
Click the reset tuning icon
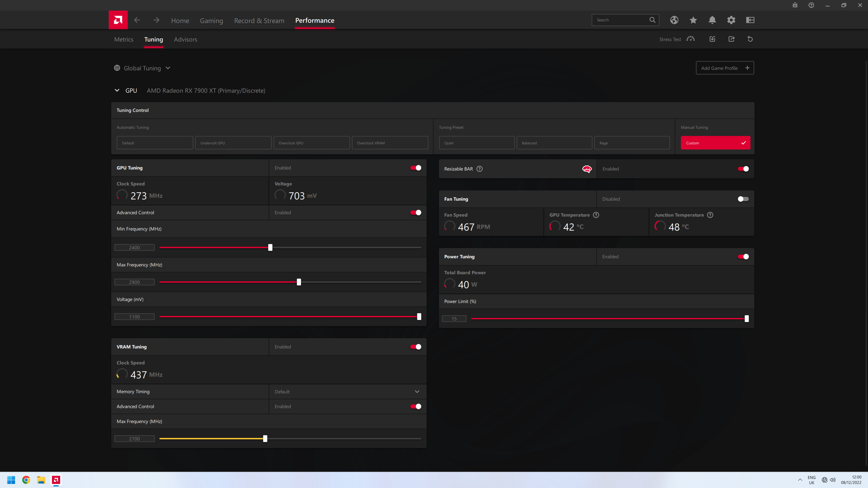(750, 39)
